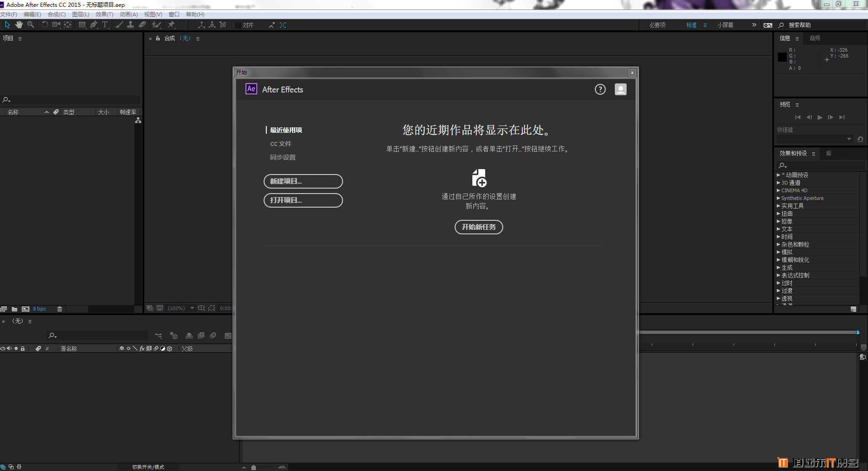Screen dimensions: 868x471
Task: Toggle the Draft 3D icon in timeline
Action: point(173,335)
